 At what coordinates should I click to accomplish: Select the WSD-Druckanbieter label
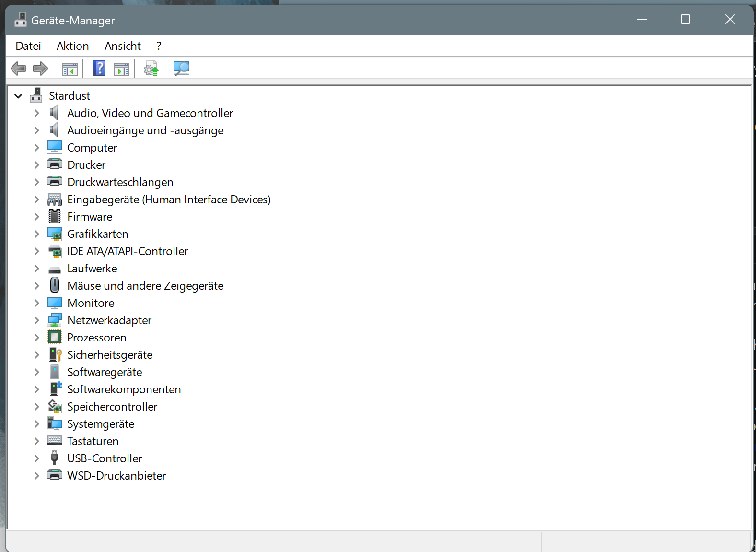(116, 476)
